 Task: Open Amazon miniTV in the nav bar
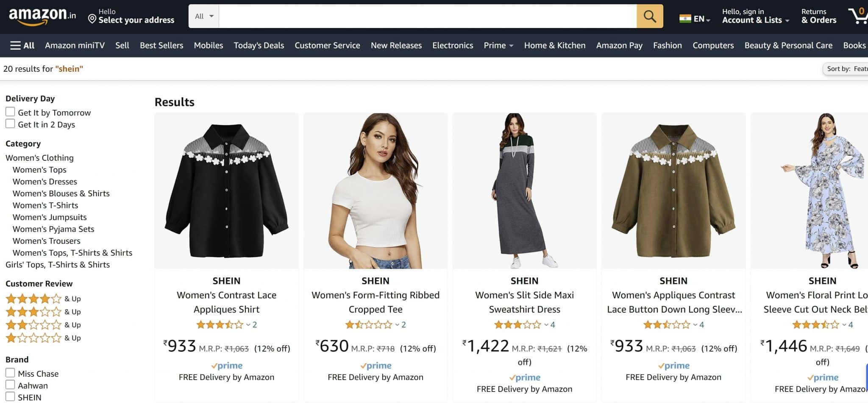tap(75, 45)
